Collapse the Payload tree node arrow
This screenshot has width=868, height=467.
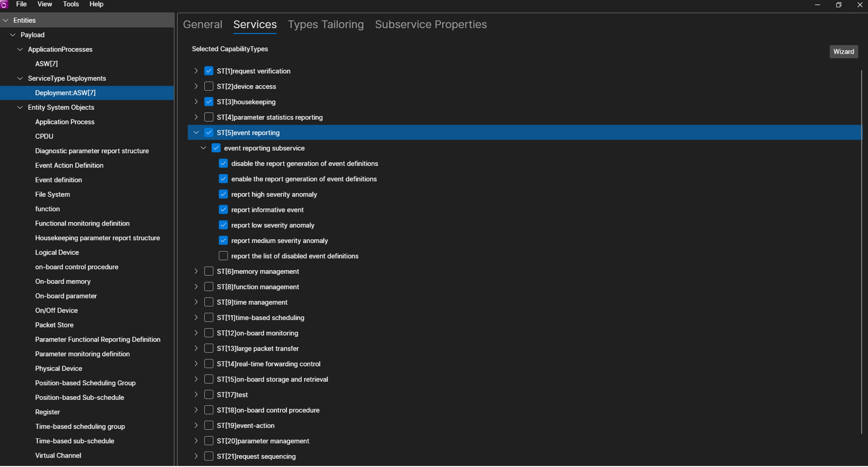coord(13,35)
